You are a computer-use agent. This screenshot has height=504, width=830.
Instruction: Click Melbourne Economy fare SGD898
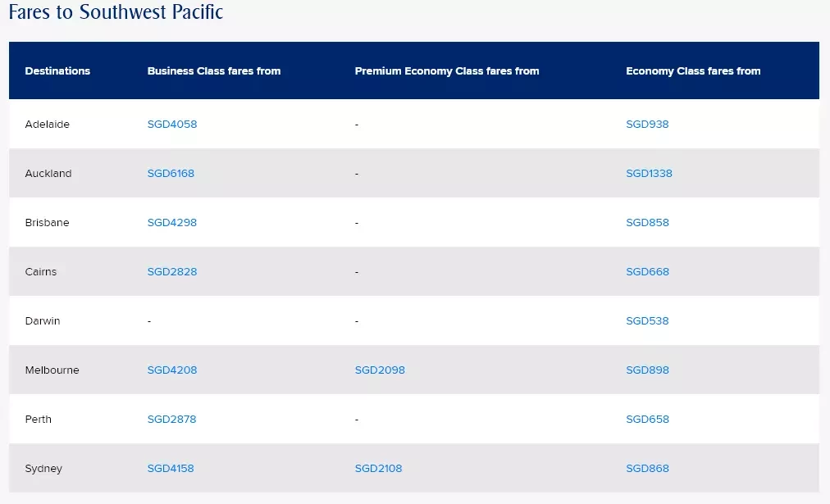point(647,370)
